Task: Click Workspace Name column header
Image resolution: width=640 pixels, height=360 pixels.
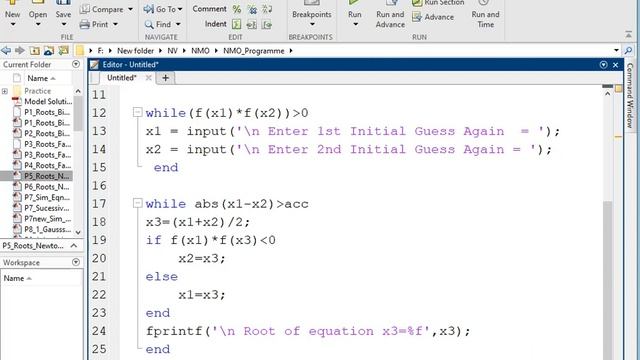Action: (x=17, y=278)
